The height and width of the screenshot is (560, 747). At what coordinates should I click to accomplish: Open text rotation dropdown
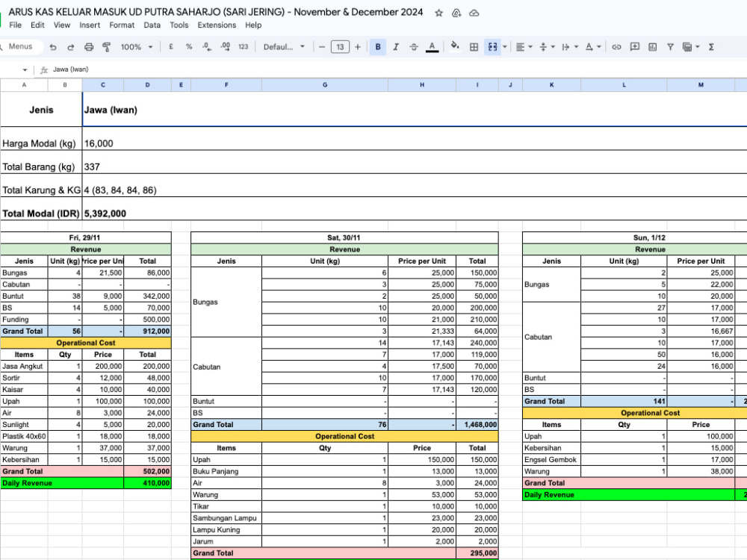click(x=592, y=46)
